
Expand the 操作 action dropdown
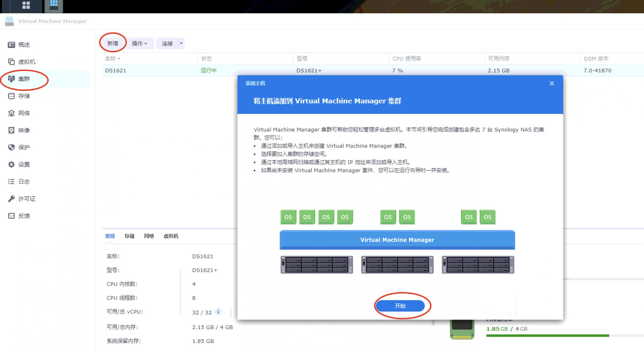point(139,44)
